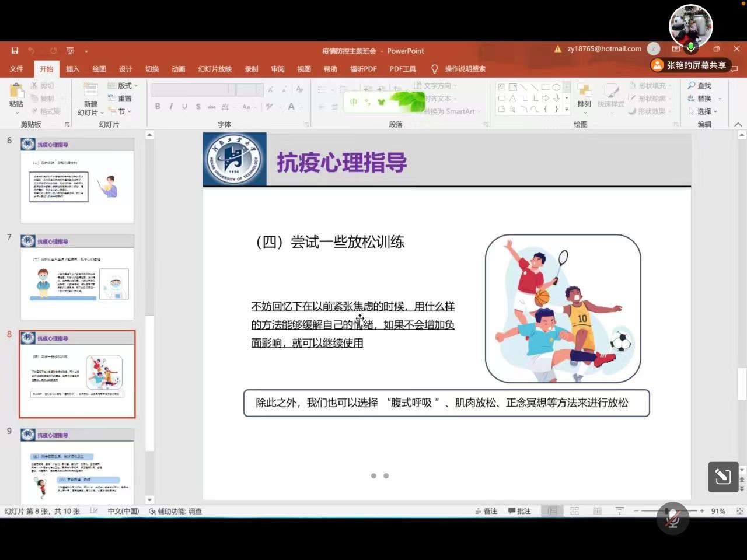Image resolution: width=747 pixels, height=560 pixels.
Task: Open the customize quick access toolbar arrow
Action: tap(86, 51)
